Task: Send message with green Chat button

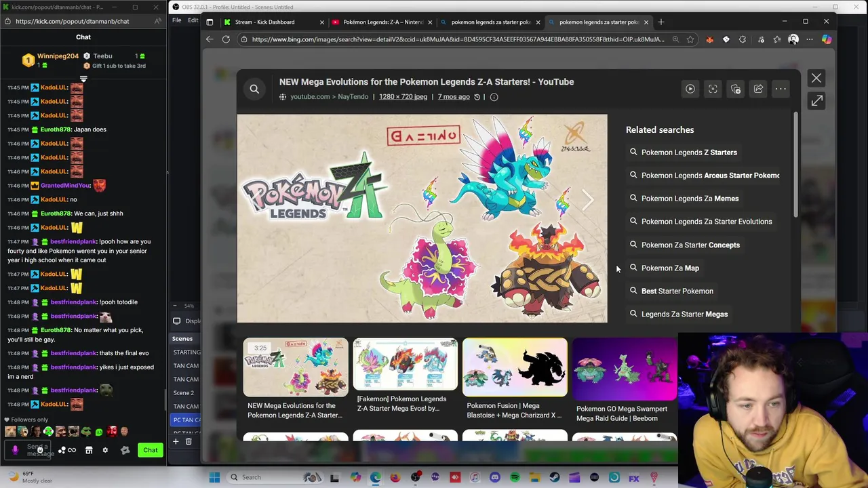Action: click(x=151, y=450)
